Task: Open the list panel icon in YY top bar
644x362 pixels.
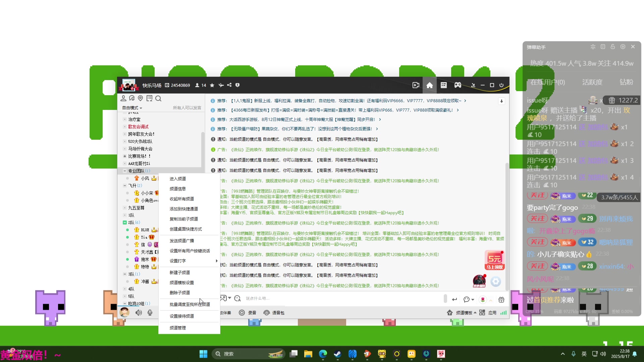Action: (444, 85)
